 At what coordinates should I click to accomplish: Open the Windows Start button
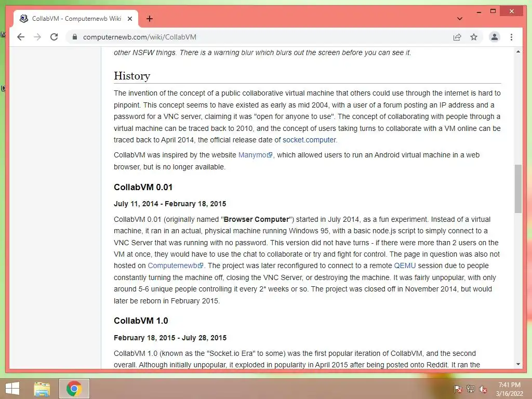point(12,389)
